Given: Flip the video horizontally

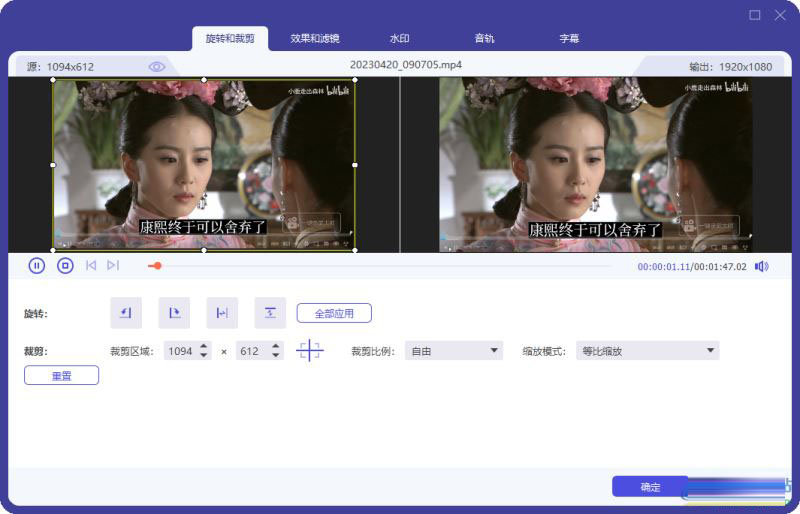Looking at the screenshot, I should click(222, 313).
